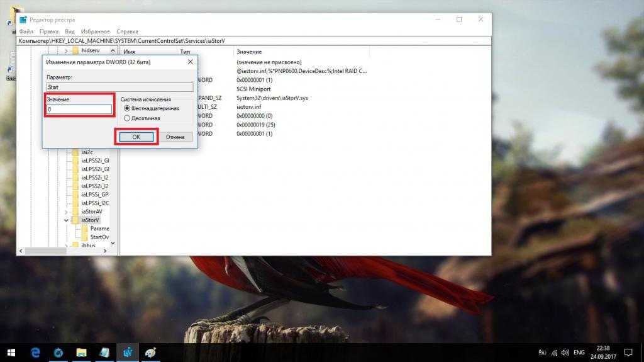Click the "SCSI Miniport" value

pyautogui.click(x=253, y=89)
